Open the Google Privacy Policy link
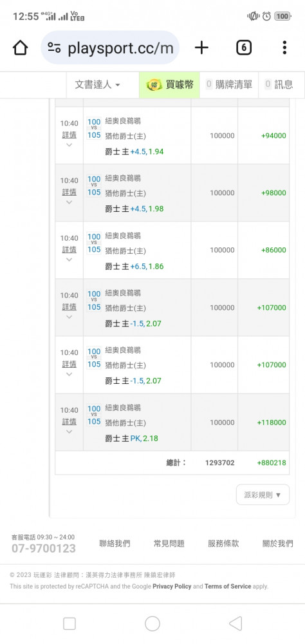Image resolution: width=305 pixels, height=644 pixels. pos(172,586)
